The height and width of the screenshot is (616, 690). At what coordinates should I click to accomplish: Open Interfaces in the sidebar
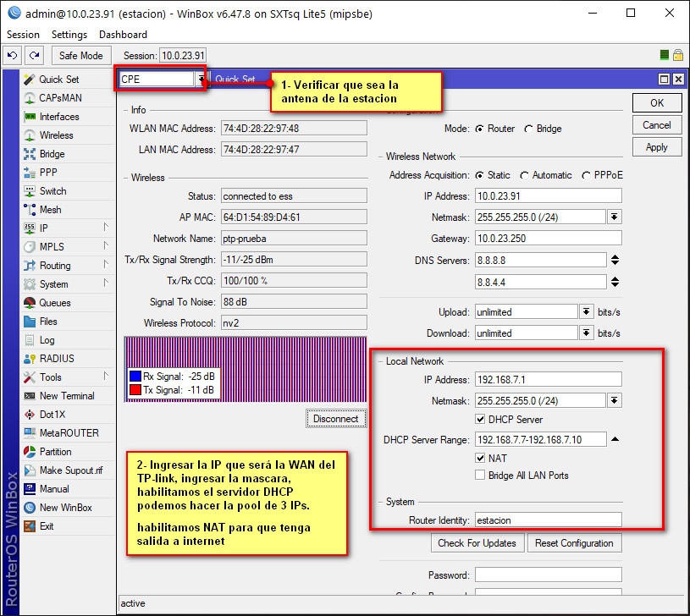[58, 117]
